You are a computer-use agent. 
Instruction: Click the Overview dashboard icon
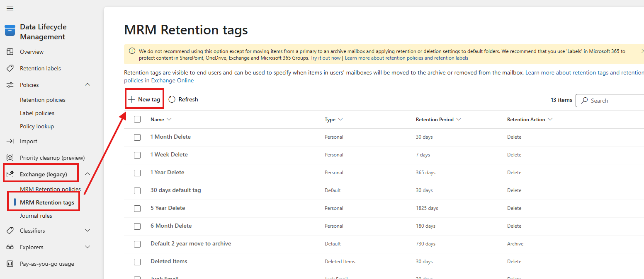(x=10, y=52)
